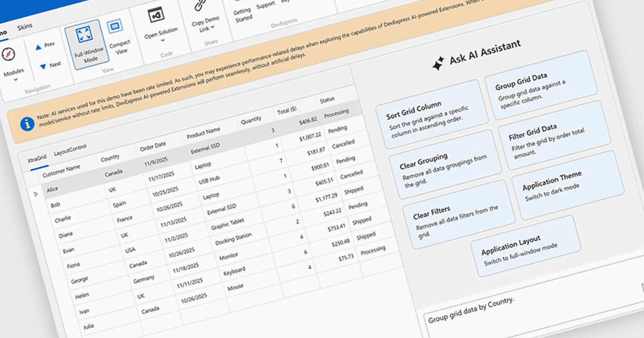
Task: Switch to Compact View icon
Action: [x=114, y=26]
